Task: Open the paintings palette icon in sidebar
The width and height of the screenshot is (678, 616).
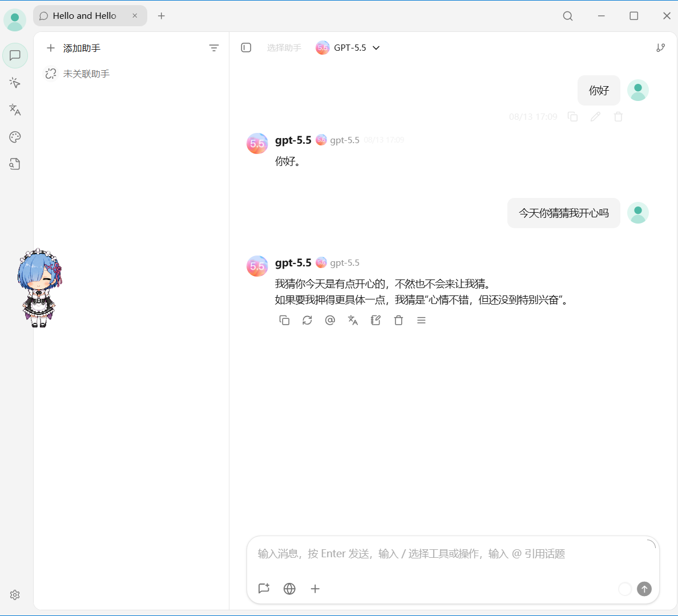Action: point(15,137)
